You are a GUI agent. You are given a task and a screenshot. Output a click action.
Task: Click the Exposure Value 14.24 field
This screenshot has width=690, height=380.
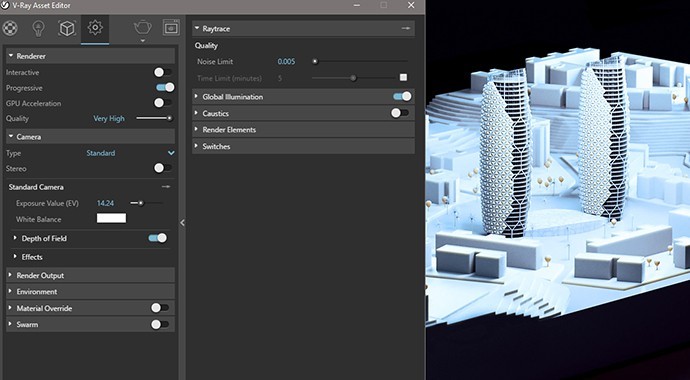coord(106,203)
